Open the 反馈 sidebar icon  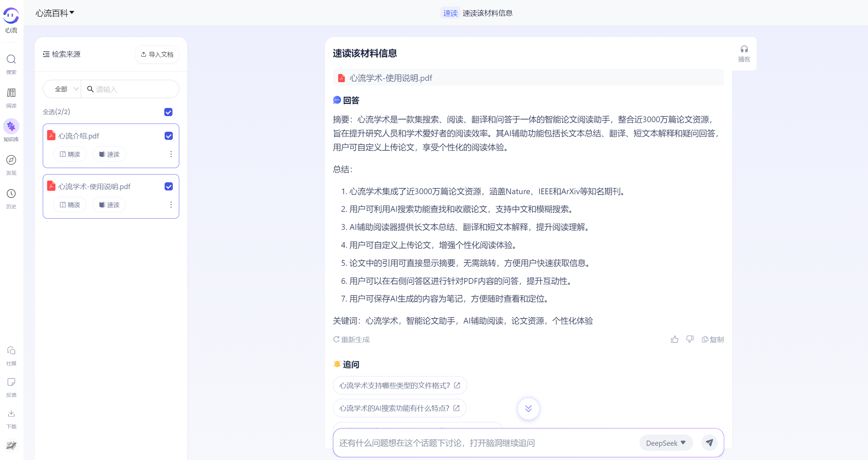point(11,382)
